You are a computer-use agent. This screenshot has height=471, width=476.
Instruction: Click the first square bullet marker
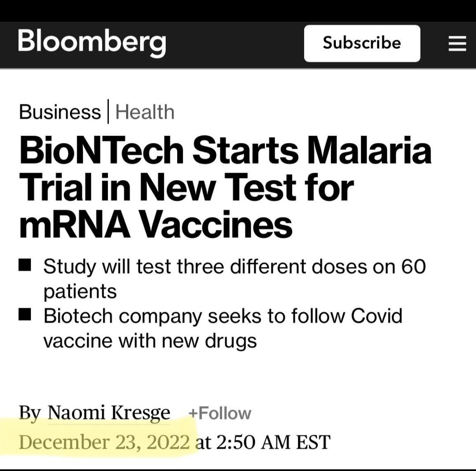click(25, 266)
